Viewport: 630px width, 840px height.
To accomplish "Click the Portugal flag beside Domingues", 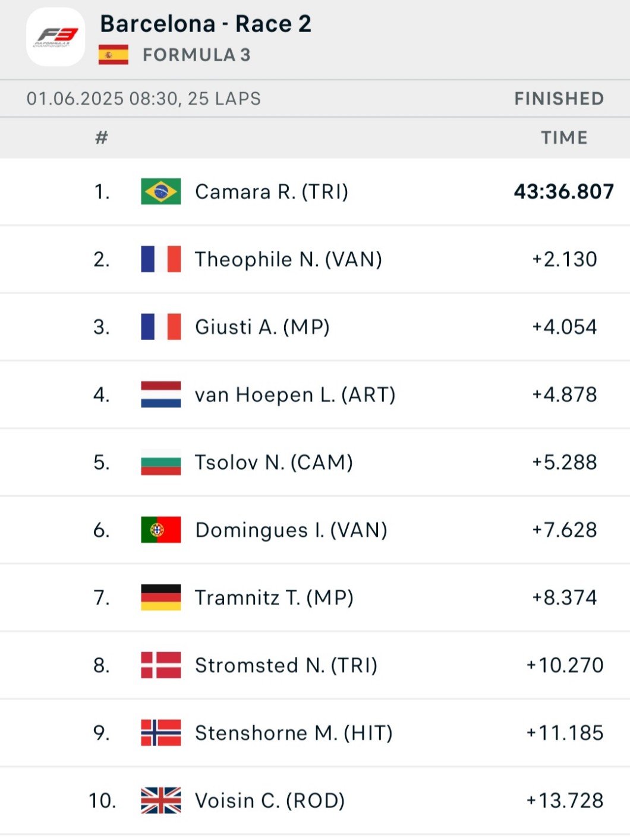I will point(160,530).
